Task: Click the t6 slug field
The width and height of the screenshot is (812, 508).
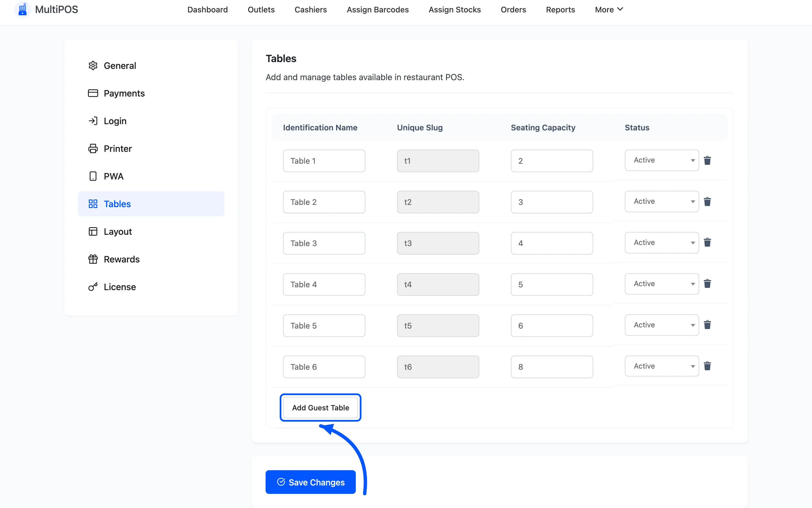Action: click(x=438, y=367)
